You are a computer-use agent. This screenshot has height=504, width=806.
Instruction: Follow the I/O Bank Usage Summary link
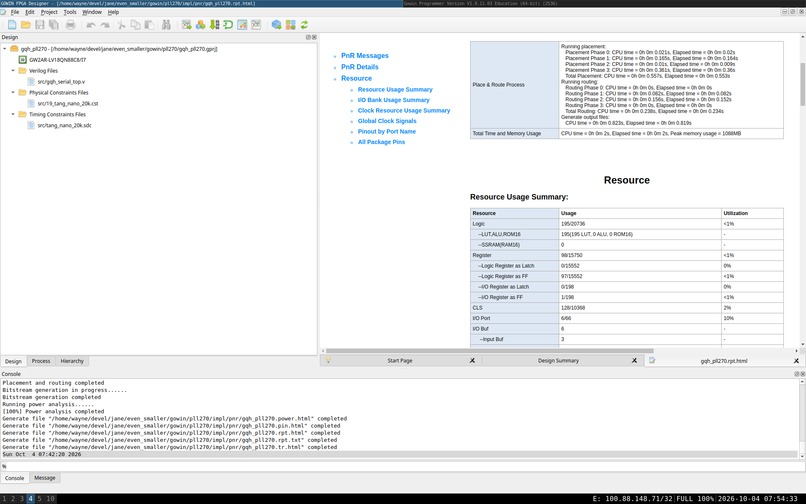tap(393, 100)
